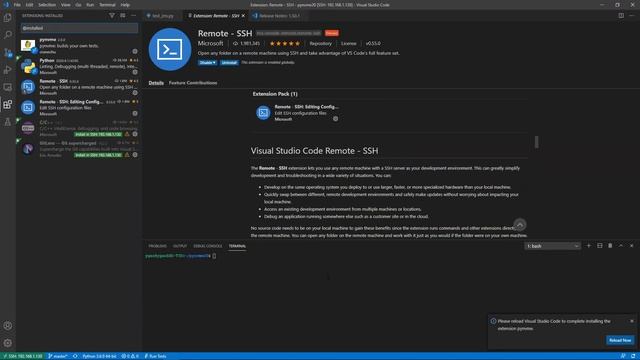Switch to the Problems panel tab
The height and width of the screenshot is (360, 640).
click(x=158, y=246)
